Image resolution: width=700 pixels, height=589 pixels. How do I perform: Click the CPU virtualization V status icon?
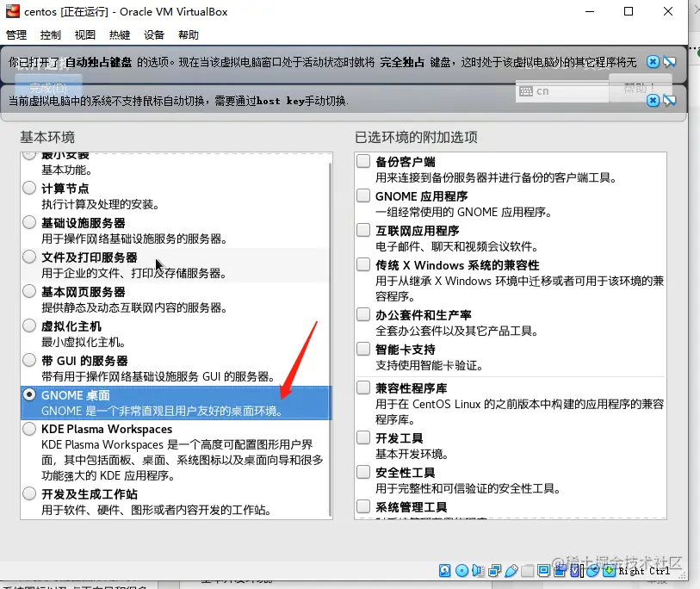576,571
